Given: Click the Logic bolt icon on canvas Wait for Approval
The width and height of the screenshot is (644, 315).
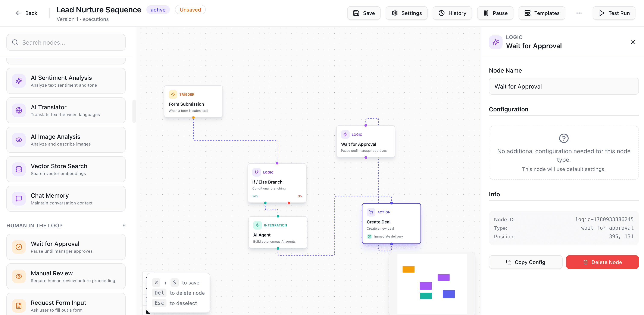Looking at the screenshot, I should point(345,134).
